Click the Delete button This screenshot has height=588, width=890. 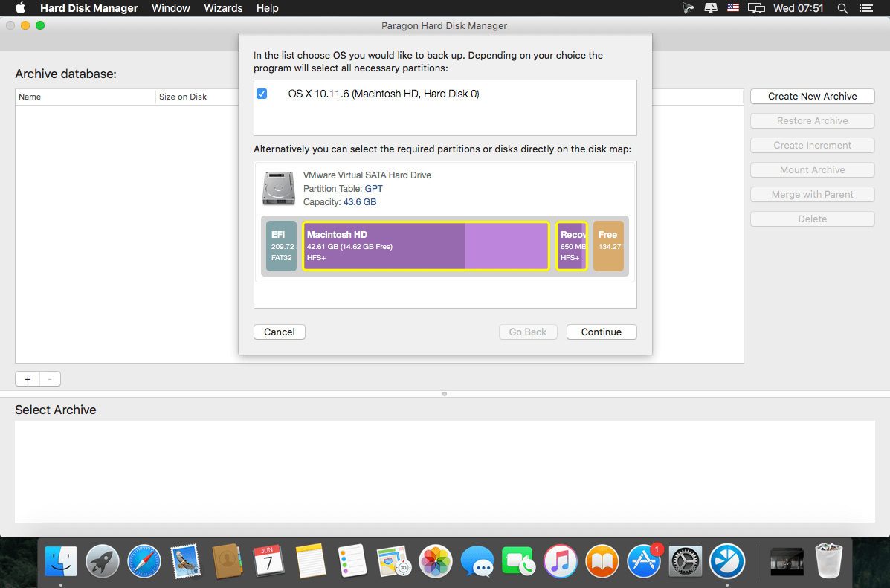pos(812,219)
